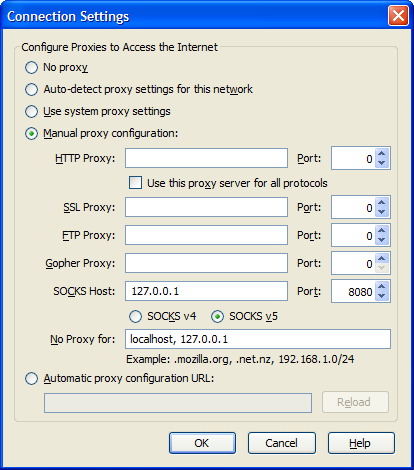Close the Connection Settings dialog
This screenshot has width=414, height=470.
coord(398,15)
